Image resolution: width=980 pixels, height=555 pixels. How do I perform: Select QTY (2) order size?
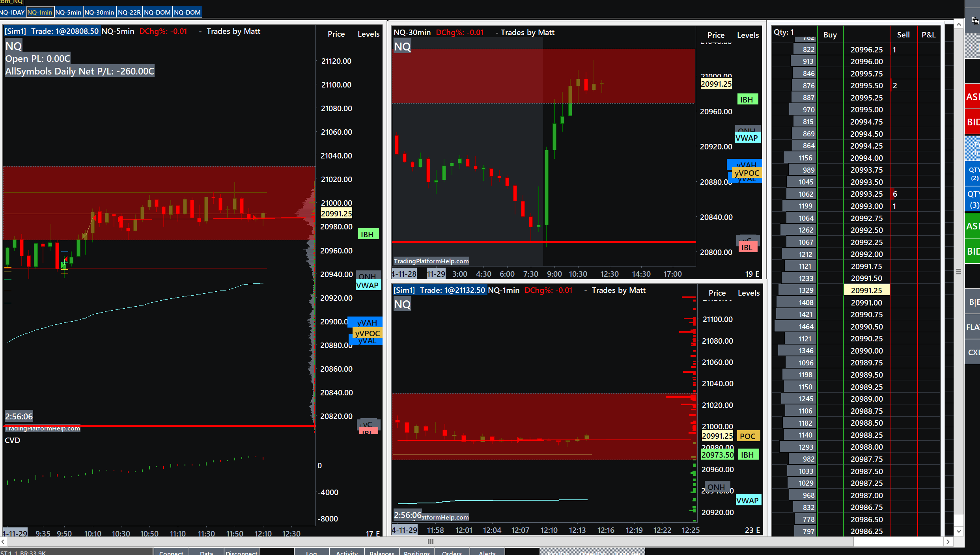coord(973,174)
